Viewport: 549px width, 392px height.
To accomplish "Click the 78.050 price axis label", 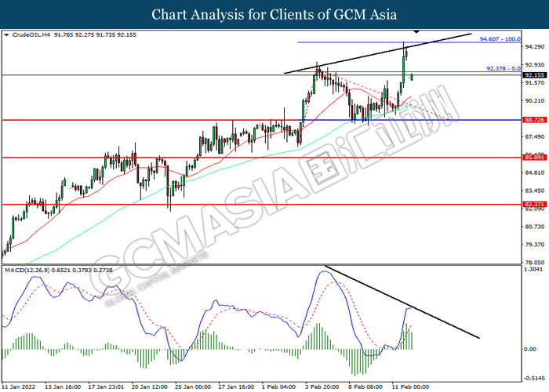I will [x=534, y=263].
